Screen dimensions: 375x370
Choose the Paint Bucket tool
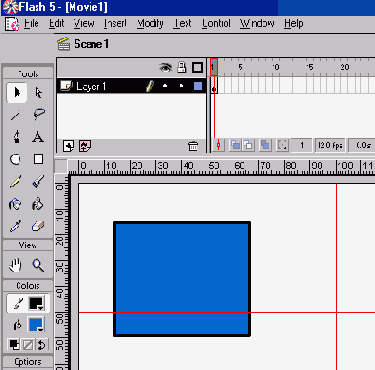37,204
